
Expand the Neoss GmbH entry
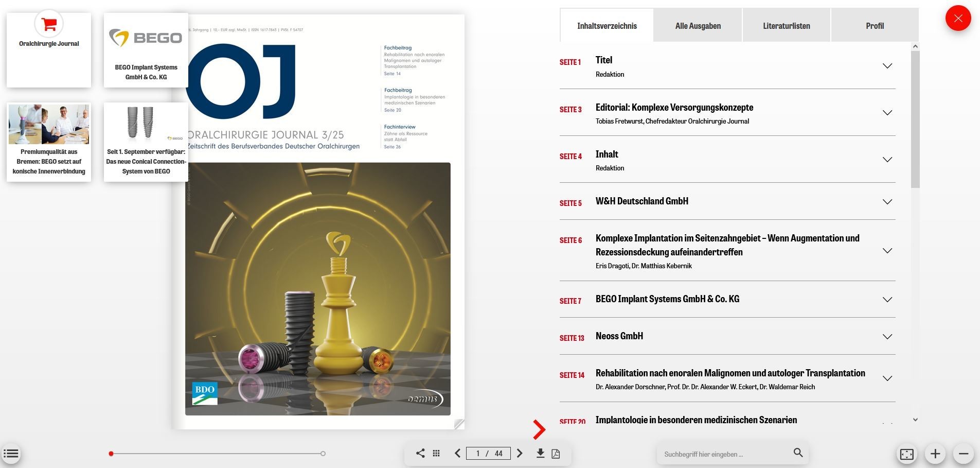point(887,337)
